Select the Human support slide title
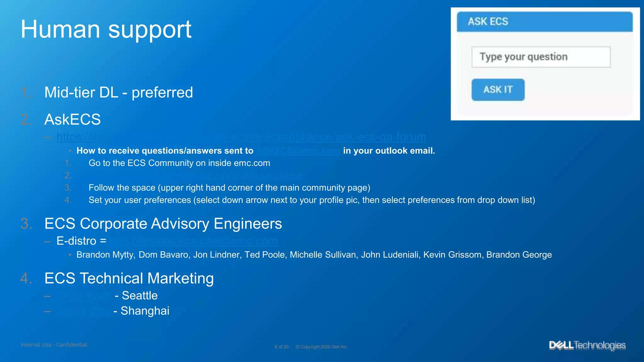Image resolution: width=644 pixels, height=362 pixels. (x=106, y=29)
